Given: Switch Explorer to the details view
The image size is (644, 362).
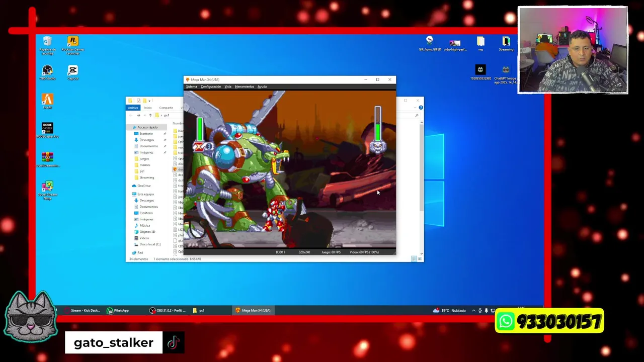Looking at the screenshot, I should 413,259.
